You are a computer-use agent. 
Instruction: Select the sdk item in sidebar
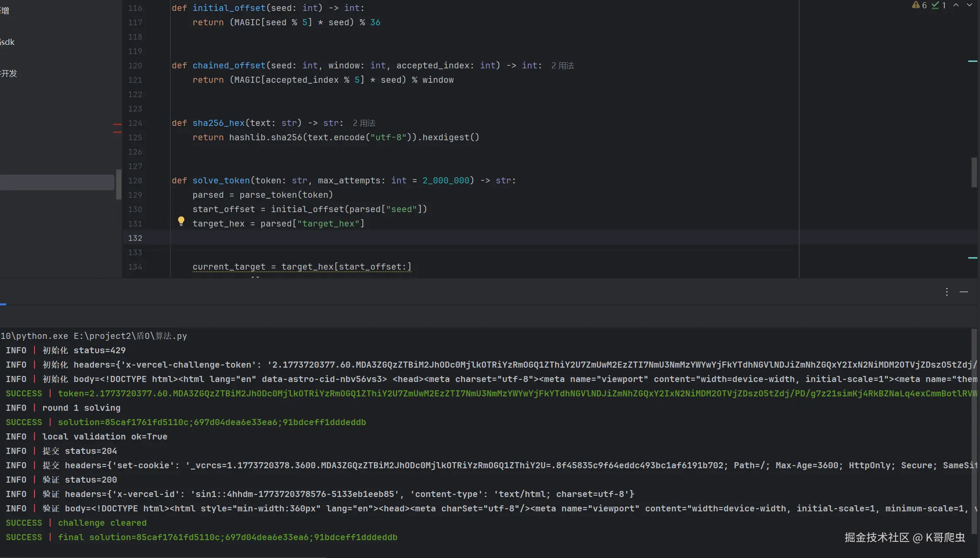[7, 42]
